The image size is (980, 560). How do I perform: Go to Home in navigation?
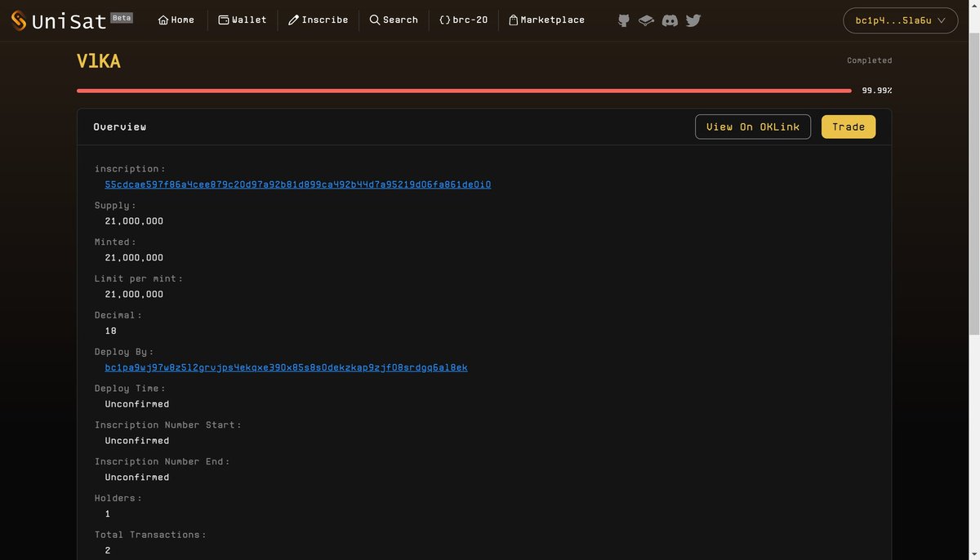176,20
